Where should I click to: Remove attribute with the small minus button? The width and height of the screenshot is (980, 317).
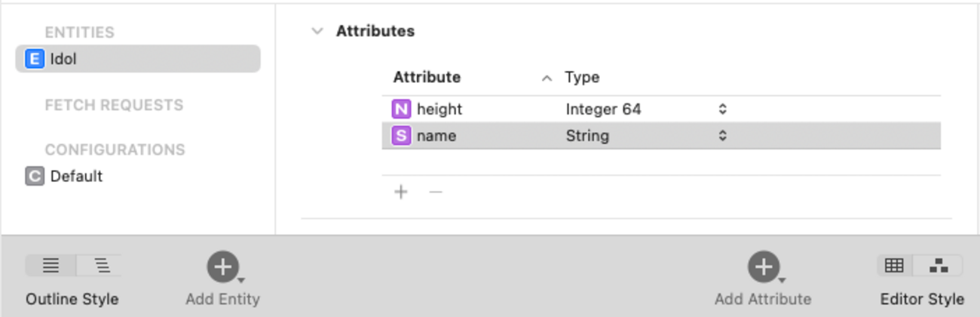point(435,192)
